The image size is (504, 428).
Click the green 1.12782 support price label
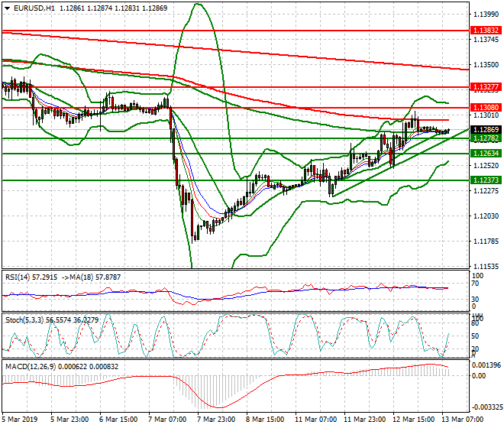point(486,138)
